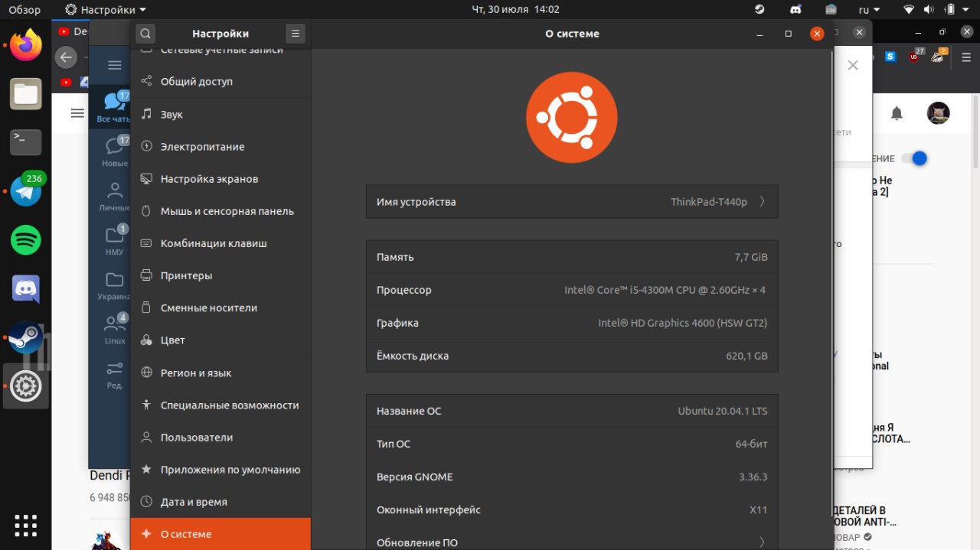This screenshot has height=550, width=980.
Task: Click the disk capacity value 620,1 GB
Action: (746, 356)
